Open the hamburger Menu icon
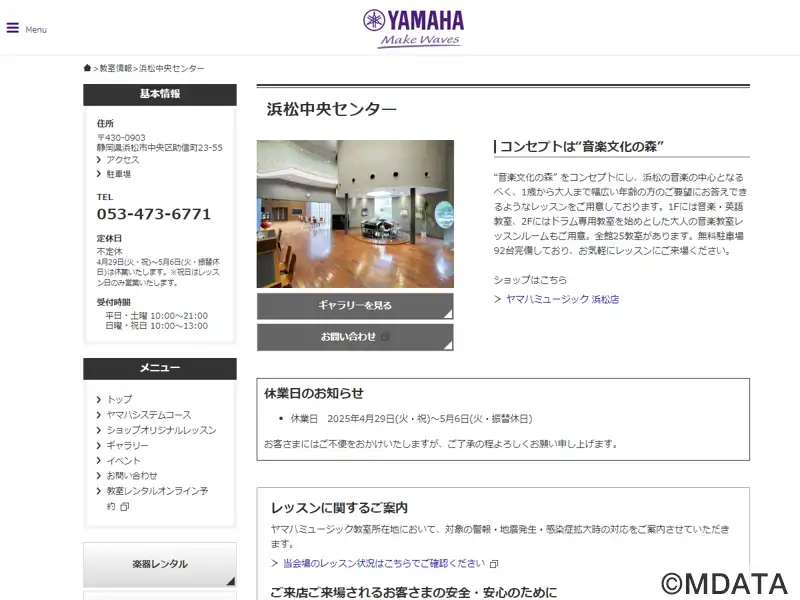Viewport: 800px width, 600px height. (x=13, y=28)
